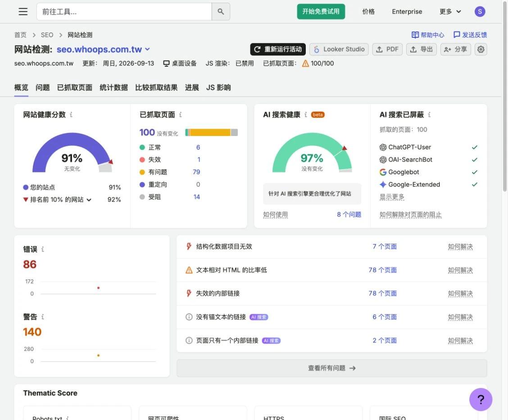Screen dimensions: 508x420
Task: Click the Googlebot G icon
Action: (x=383, y=172)
